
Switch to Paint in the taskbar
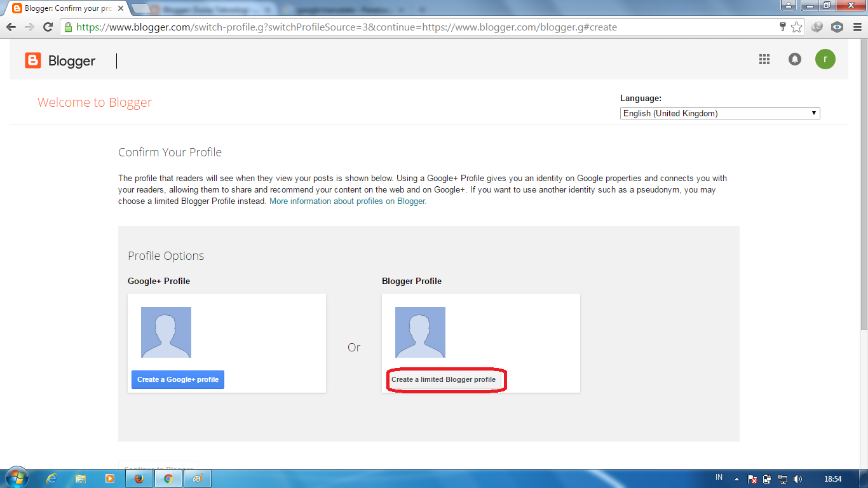(198, 478)
